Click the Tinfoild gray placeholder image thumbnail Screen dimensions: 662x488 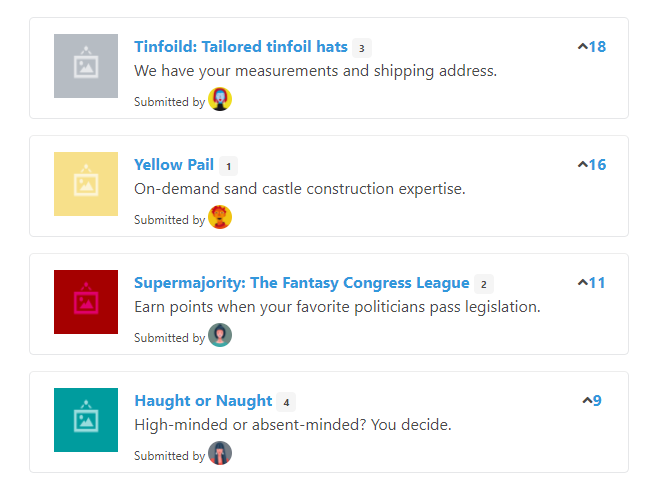pos(86,66)
